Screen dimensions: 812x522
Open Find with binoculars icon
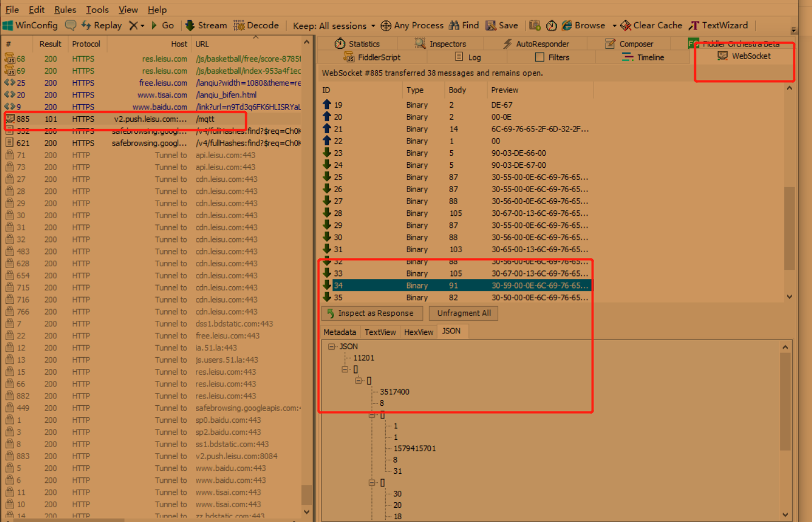pos(464,26)
